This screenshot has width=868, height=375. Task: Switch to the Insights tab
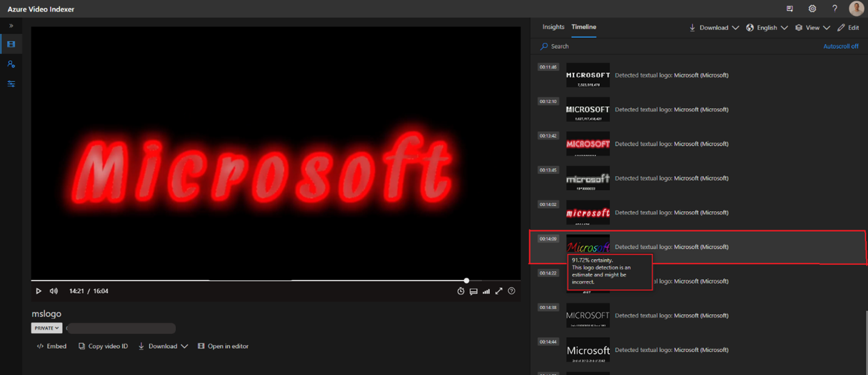click(x=553, y=27)
